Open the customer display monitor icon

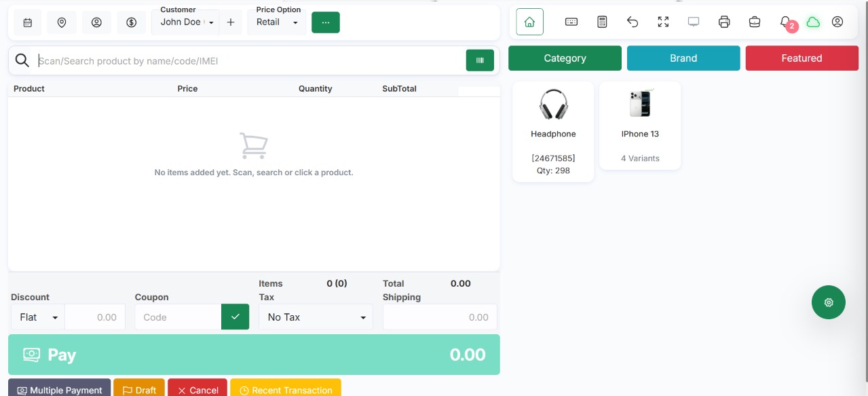694,22
